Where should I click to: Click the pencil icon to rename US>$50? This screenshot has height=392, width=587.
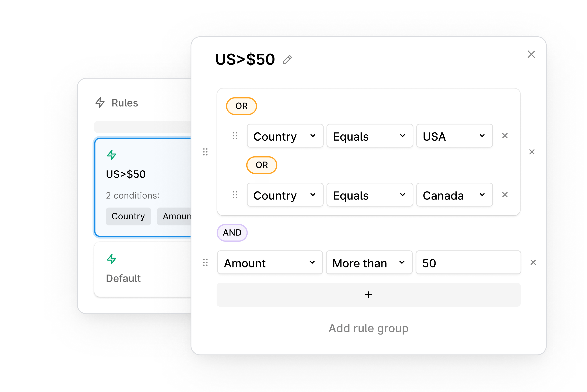(287, 60)
